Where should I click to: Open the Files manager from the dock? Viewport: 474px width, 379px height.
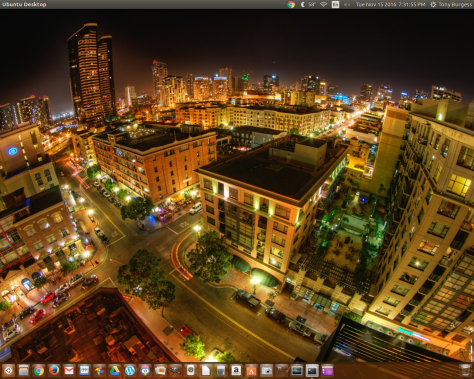pyautogui.click(x=24, y=370)
